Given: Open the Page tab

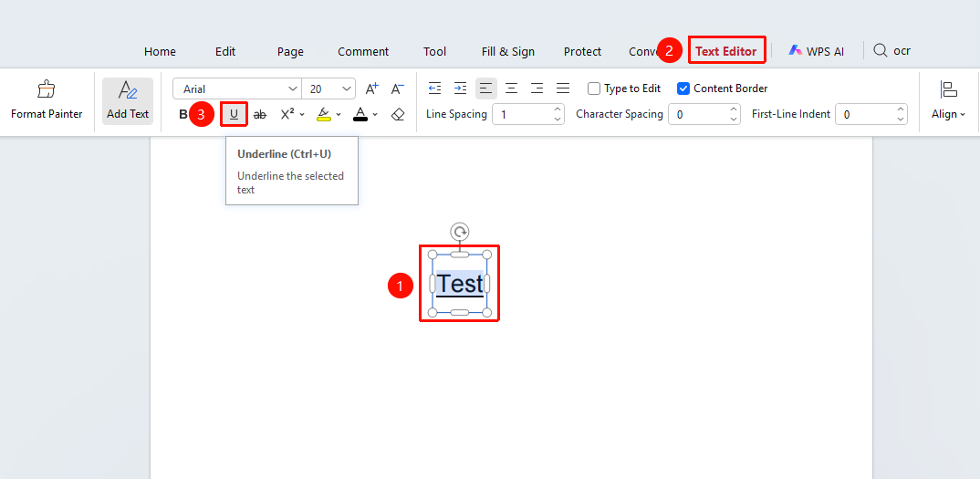Looking at the screenshot, I should pyautogui.click(x=291, y=52).
